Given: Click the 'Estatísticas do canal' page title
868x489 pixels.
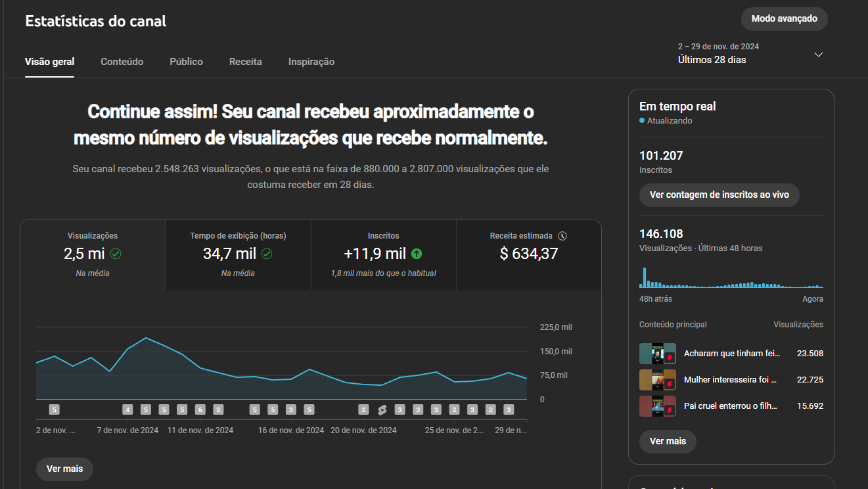Looking at the screenshot, I should [x=96, y=21].
